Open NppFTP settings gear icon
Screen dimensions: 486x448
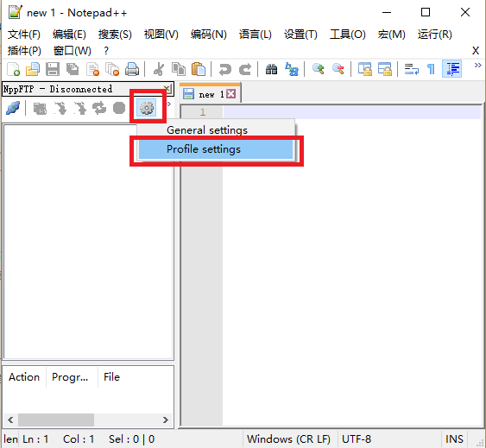(147, 108)
